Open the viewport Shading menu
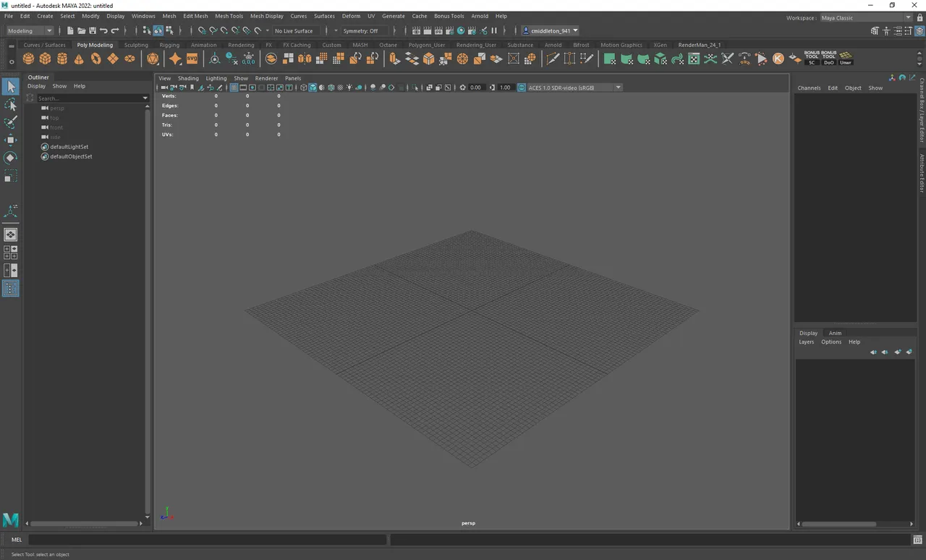Image resolution: width=926 pixels, height=560 pixels. (188, 78)
